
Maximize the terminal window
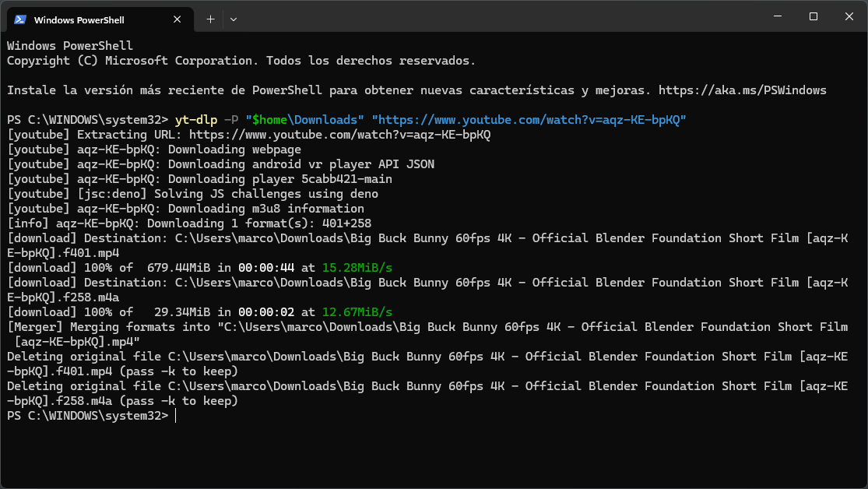(814, 16)
